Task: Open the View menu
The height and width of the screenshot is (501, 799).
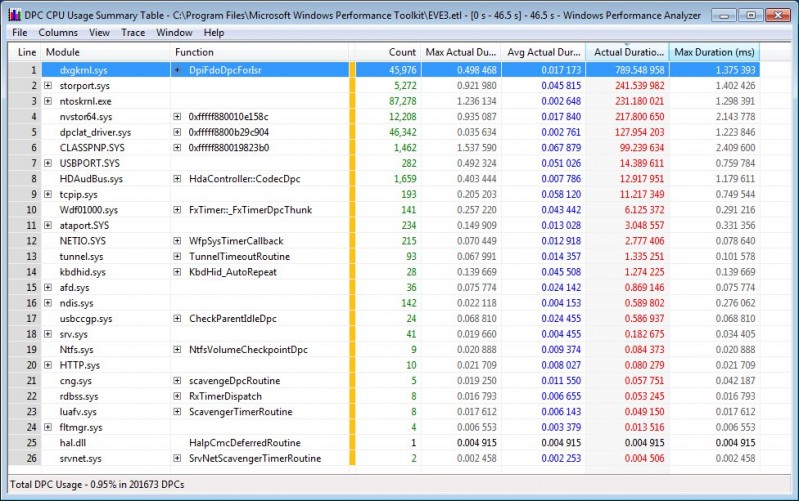Action: (x=99, y=33)
